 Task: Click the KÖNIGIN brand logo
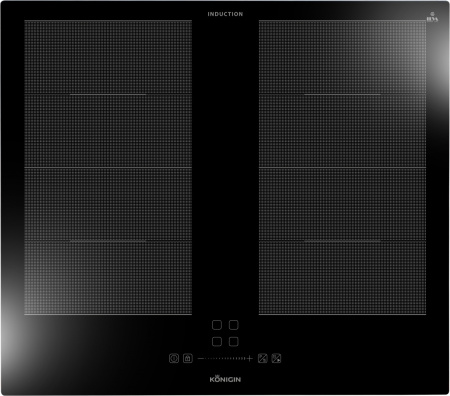pos(225,379)
